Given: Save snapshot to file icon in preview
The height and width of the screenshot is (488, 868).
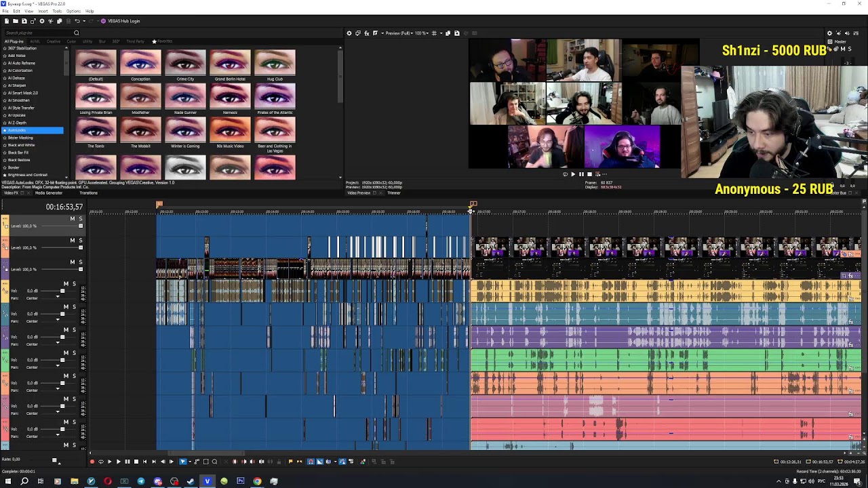Looking at the screenshot, I should tap(456, 33).
